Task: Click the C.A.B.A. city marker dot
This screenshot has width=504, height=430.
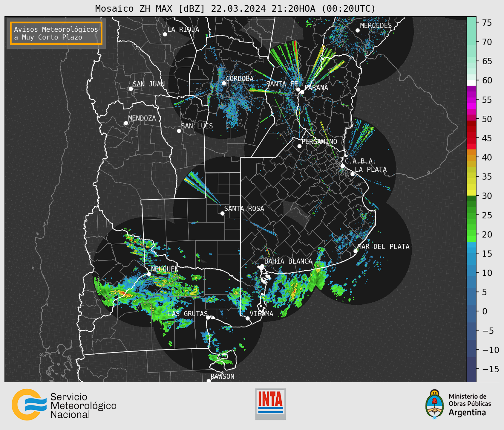Action: click(x=343, y=166)
